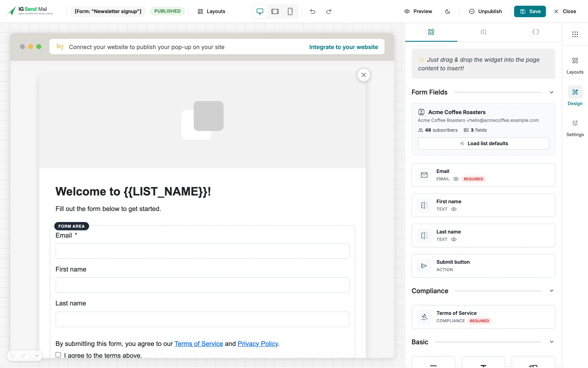Open Design in the right sidebar
The width and height of the screenshot is (588, 368).
(x=575, y=96)
